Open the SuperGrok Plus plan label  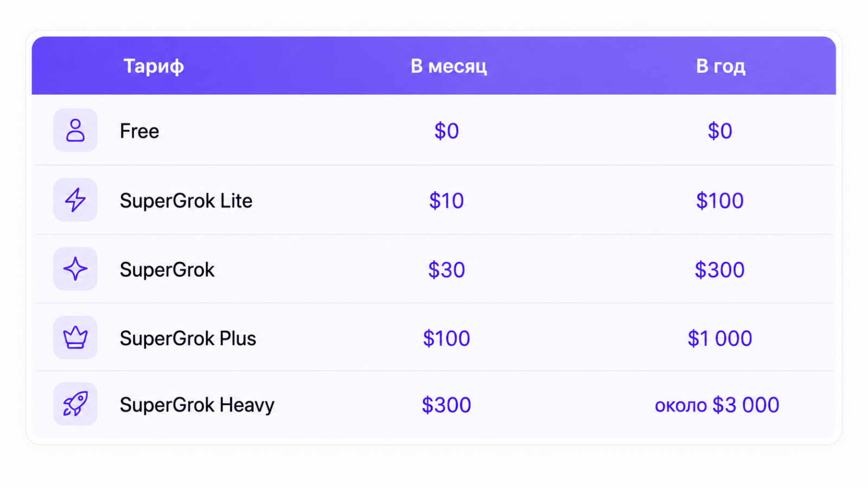tap(188, 338)
